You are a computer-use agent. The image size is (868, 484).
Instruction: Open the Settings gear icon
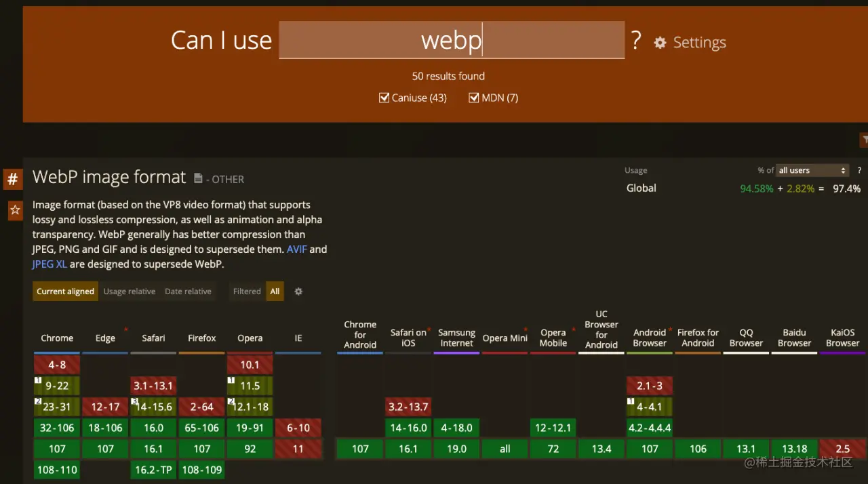(x=660, y=43)
